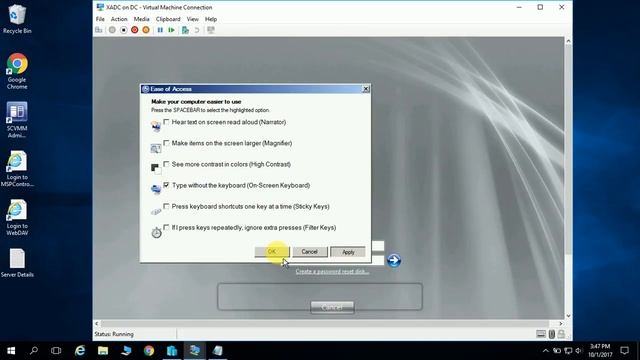Open taskbar search
640x360 pixels.
click(34, 351)
